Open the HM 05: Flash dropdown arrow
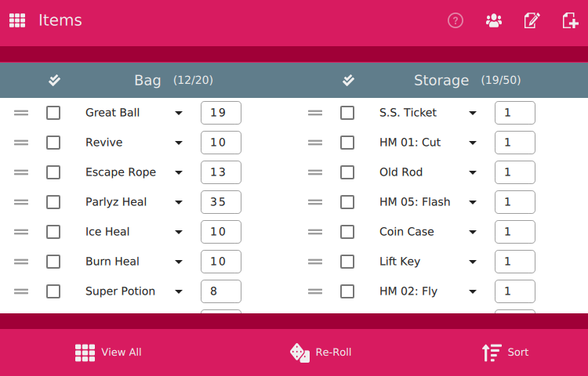 (x=473, y=202)
